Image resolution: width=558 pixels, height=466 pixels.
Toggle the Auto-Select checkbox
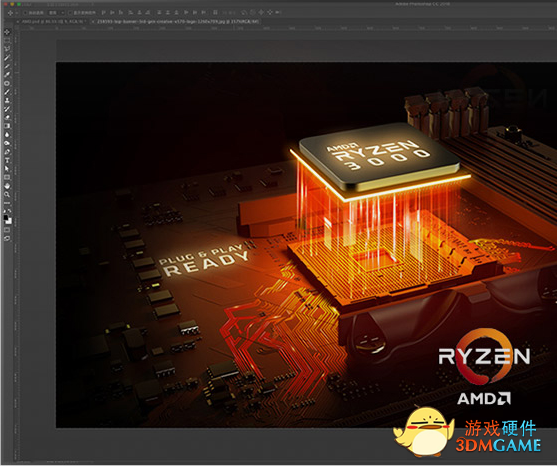(25, 12)
